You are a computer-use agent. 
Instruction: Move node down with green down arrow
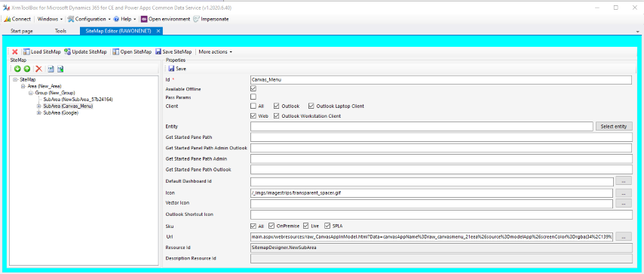point(17,69)
